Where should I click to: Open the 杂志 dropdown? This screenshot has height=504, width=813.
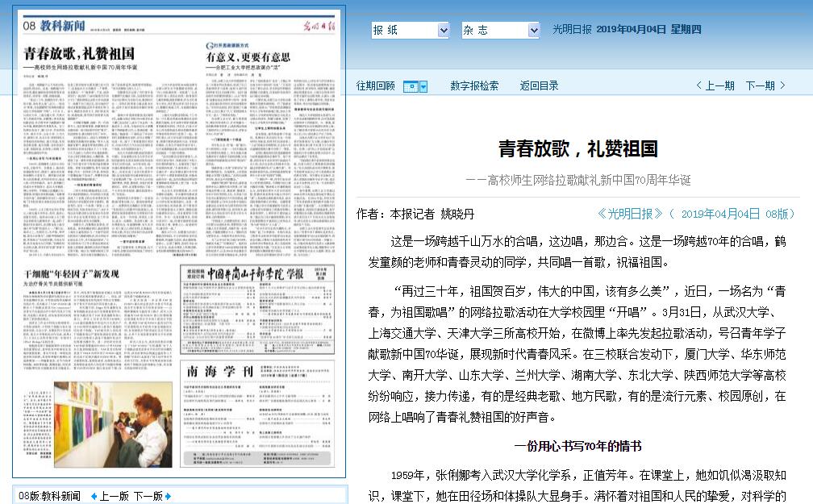pos(500,31)
